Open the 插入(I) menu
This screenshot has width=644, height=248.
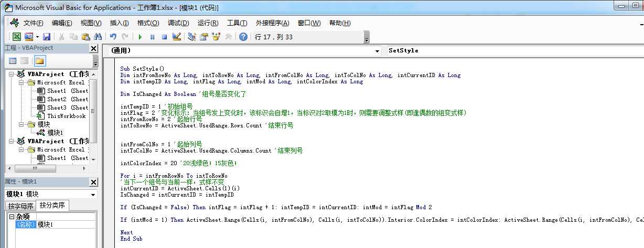[119, 23]
